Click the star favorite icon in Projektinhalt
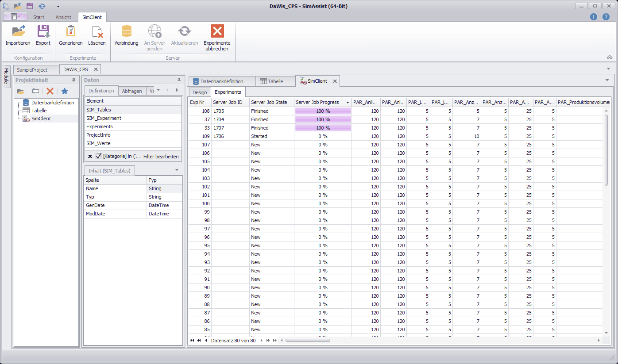The width and height of the screenshot is (618, 364). coord(65,91)
